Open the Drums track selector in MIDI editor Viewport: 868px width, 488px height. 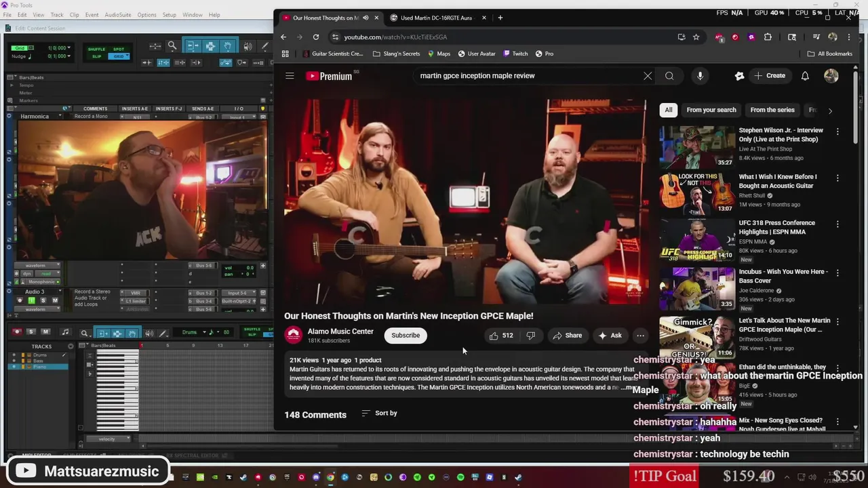[x=192, y=332]
